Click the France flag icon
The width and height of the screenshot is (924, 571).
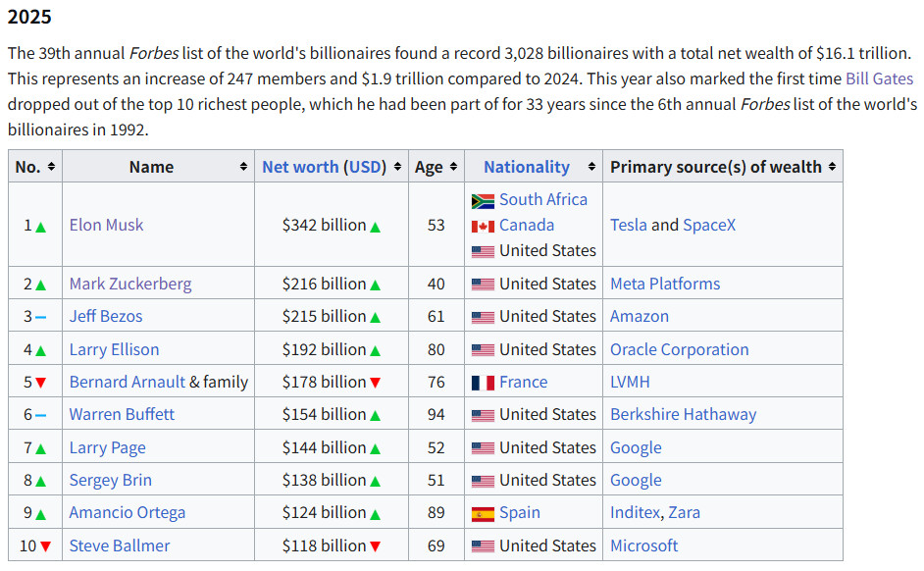(482, 383)
